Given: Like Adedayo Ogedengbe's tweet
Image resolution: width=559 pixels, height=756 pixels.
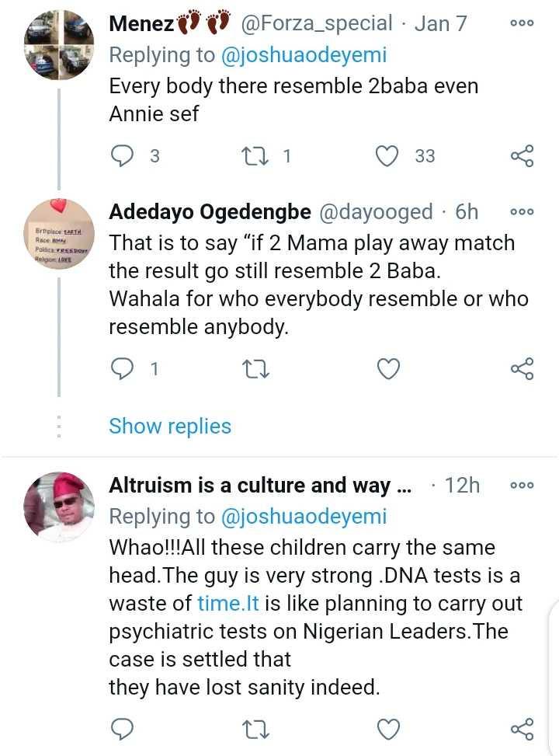Looking at the screenshot, I should click(387, 369).
